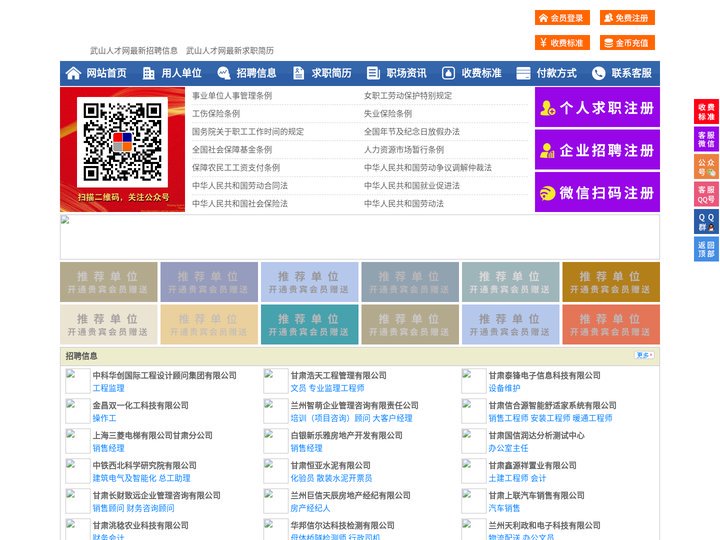720x540 pixels.
Task: Open the 求职简历 nav item
Action: tap(322, 73)
